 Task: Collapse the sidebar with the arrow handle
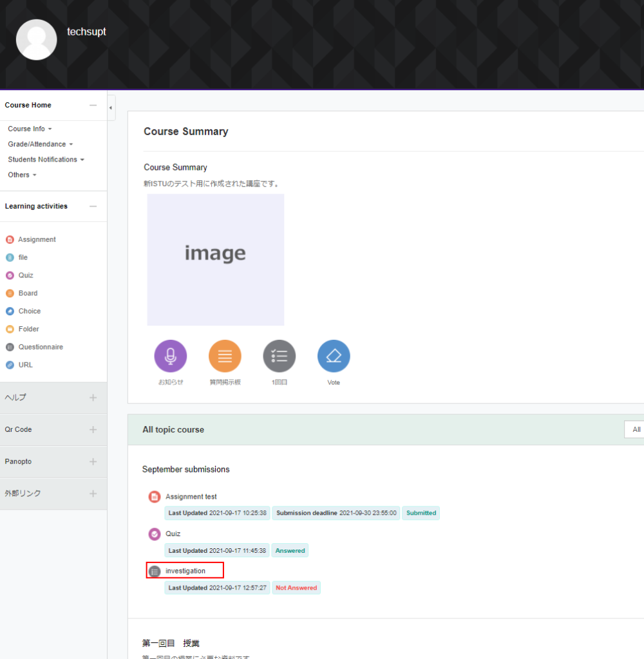coord(111,107)
